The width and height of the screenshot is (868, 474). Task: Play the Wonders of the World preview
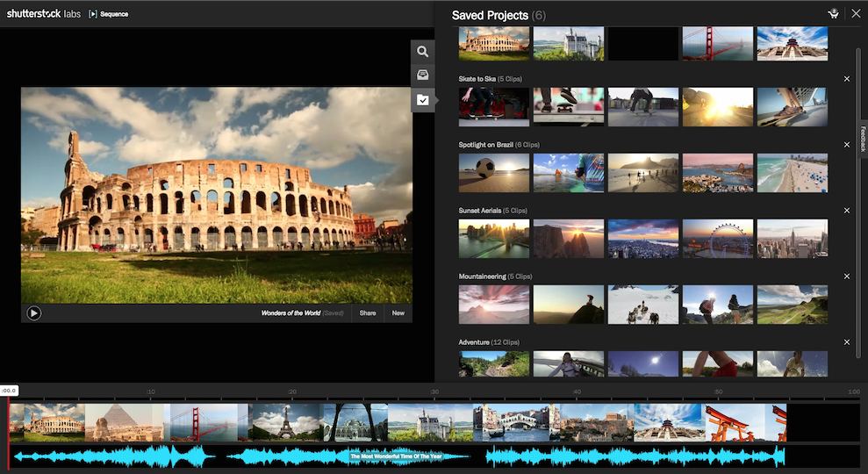[33, 312]
